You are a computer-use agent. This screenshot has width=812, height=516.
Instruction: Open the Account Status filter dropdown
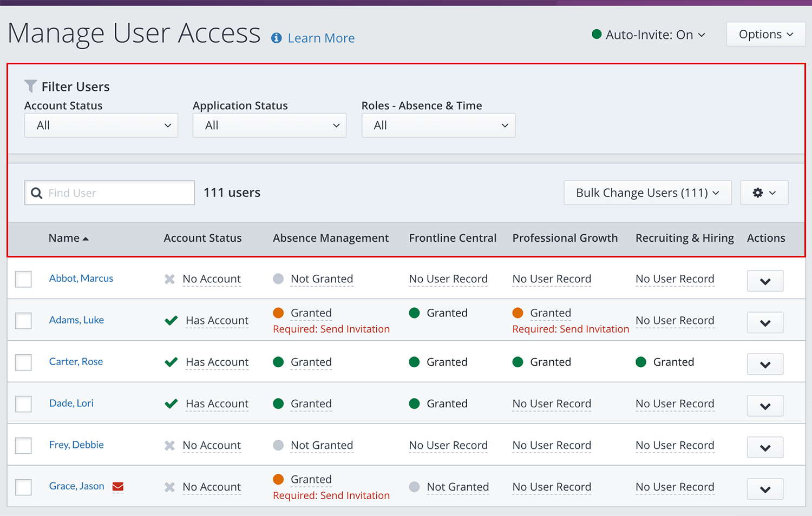[x=101, y=125]
